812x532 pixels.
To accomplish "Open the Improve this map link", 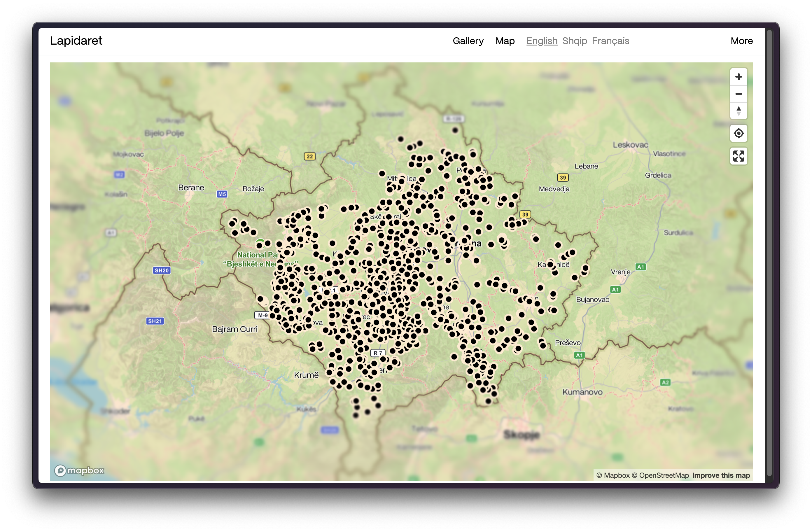I will pos(721,475).
